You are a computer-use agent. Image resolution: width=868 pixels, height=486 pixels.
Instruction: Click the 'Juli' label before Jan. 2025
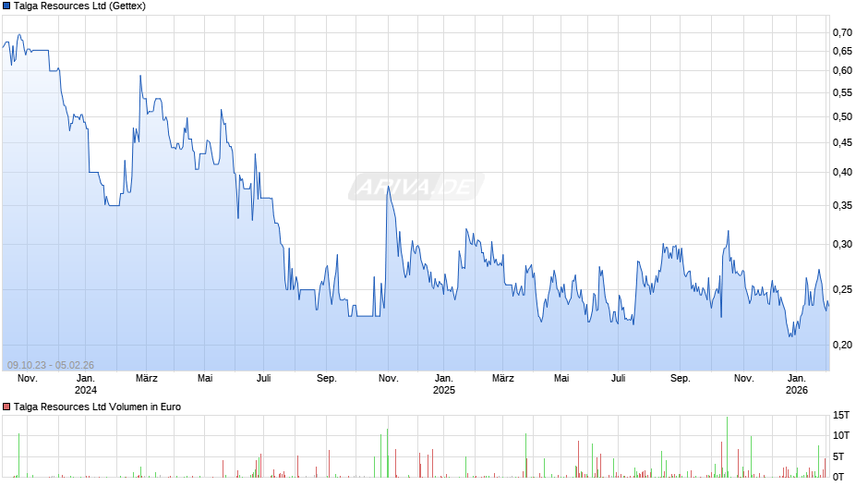pyautogui.click(x=264, y=379)
